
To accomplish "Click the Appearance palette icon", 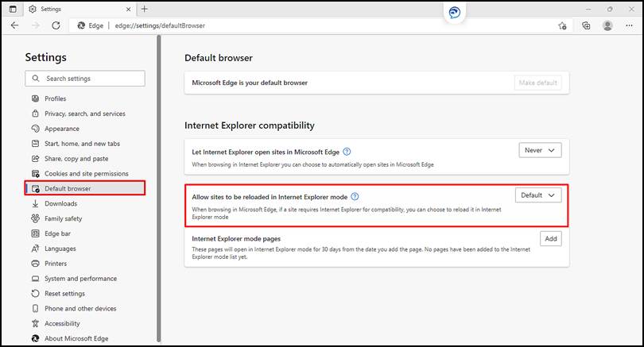I will (x=35, y=129).
